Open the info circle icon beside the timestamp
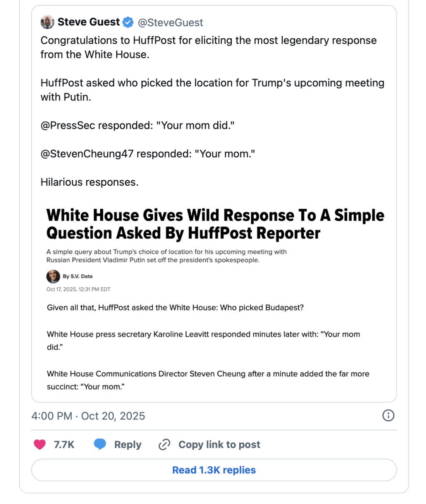The image size is (426, 504). [x=388, y=415]
